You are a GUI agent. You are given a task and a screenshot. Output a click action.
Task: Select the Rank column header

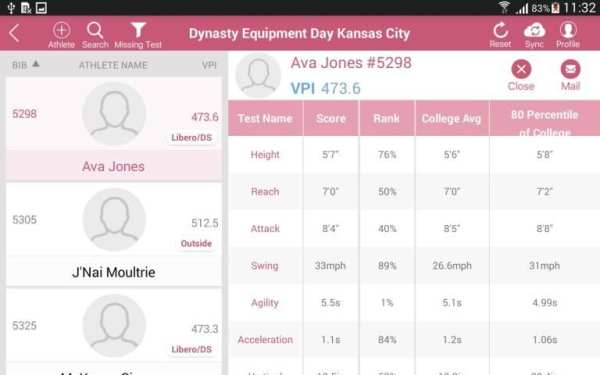pos(386,118)
